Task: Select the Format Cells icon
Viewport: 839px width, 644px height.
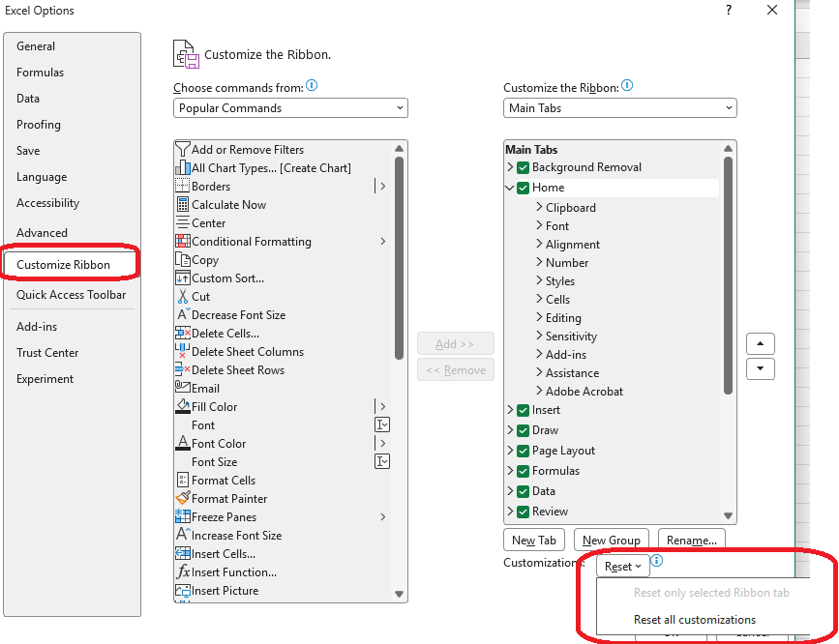Action: click(x=183, y=480)
